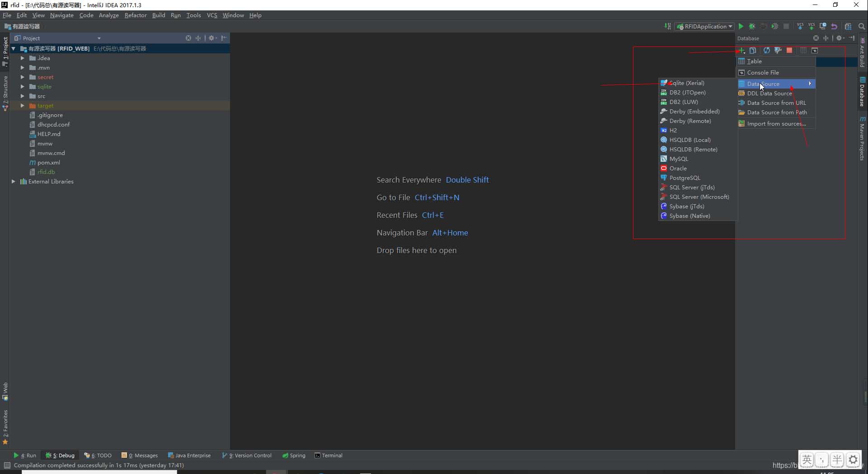Select the pom.xml file in project tree

(x=48, y=163)
